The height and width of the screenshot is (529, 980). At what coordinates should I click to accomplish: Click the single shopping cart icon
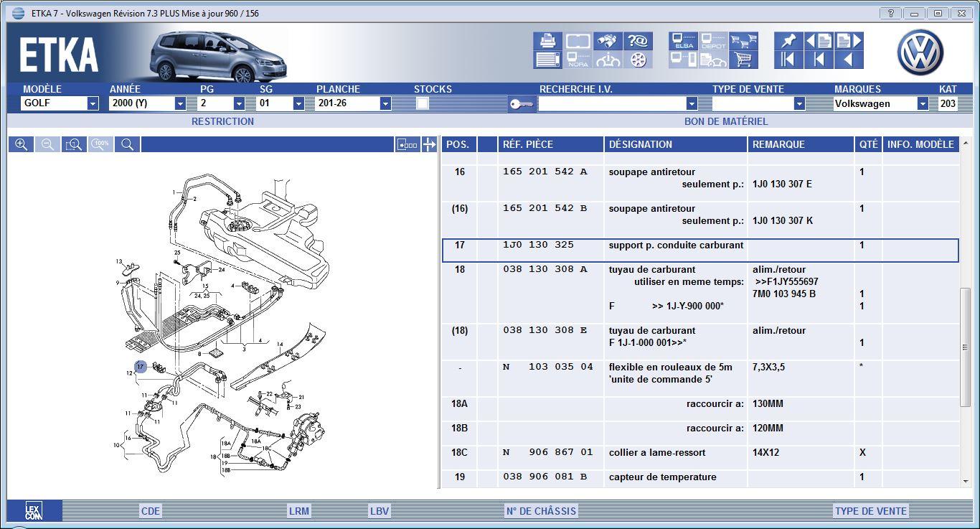[x=743, y=60]
